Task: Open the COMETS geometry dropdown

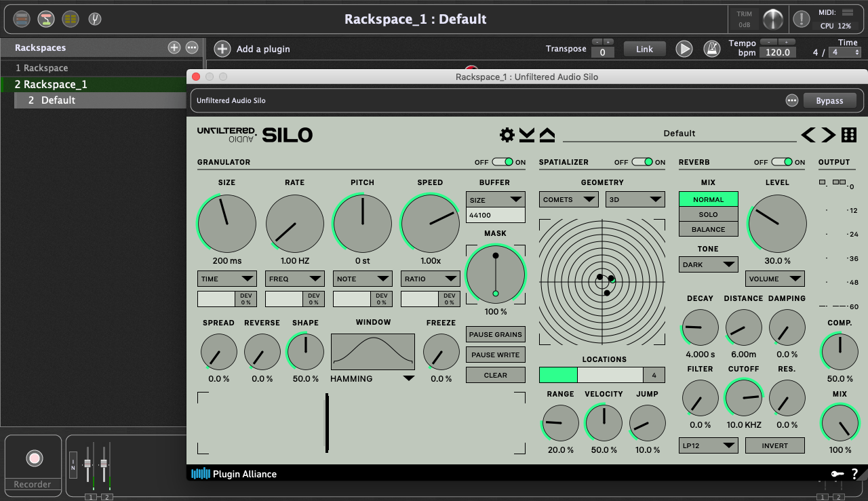Action: pyautogui.click(x=569, y=199)
